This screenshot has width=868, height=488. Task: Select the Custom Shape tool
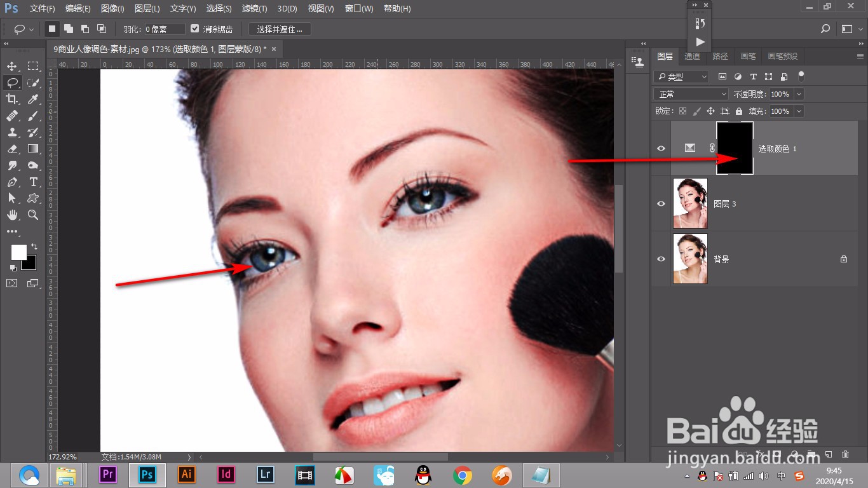tap(33, 198)
